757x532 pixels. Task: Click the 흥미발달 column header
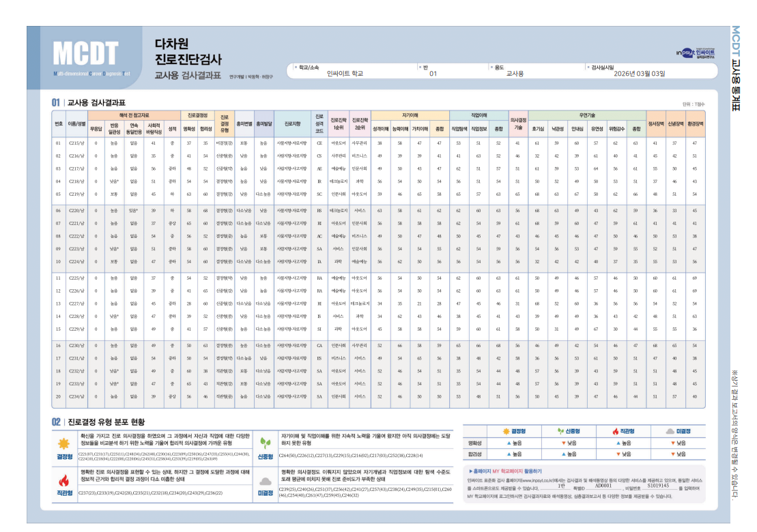(263, 124)
